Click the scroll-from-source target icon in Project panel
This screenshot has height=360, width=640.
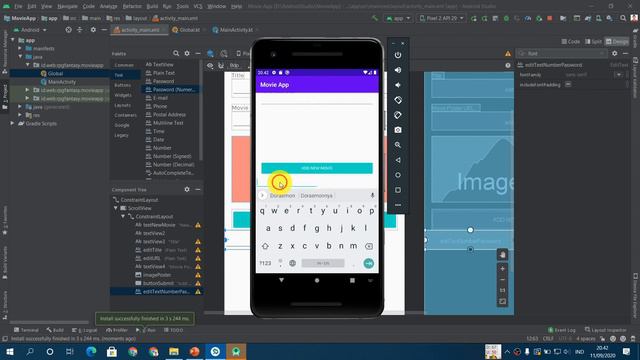[68, 30]
